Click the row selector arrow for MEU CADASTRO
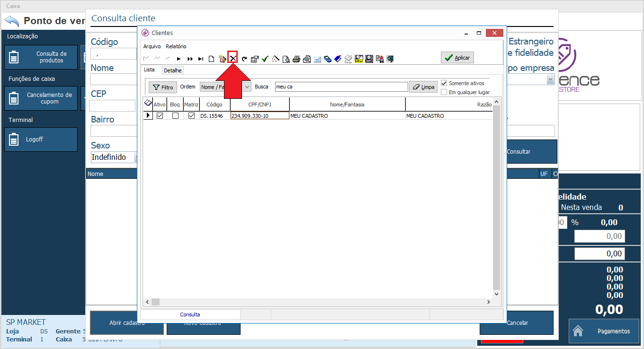 148,116
